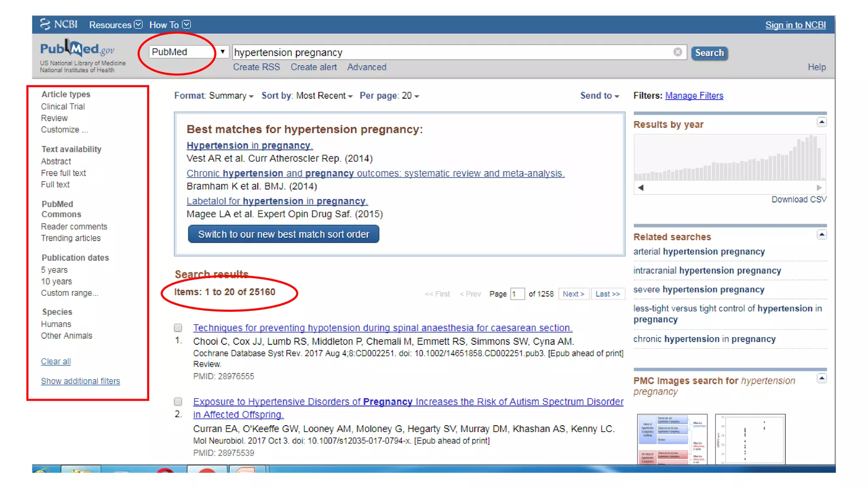
Task: Click the Search button
Action: coord(709,53)
